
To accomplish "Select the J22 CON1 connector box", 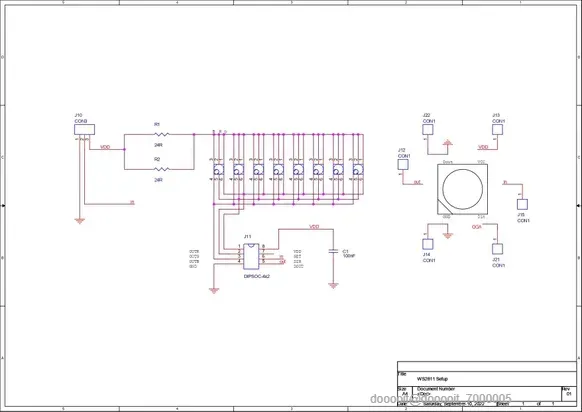I will coord(428,130).
